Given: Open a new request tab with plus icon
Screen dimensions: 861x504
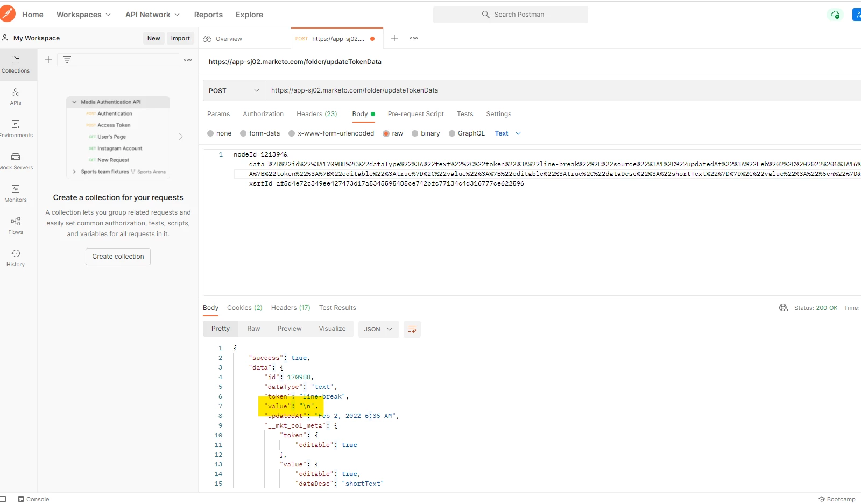Looking at the screenshot, I should click(394, 38).
